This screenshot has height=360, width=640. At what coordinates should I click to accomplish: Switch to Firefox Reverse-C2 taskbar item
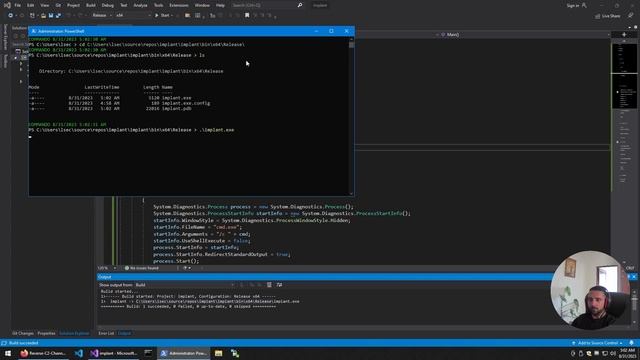pyautogui.click(x=43, y=353)
